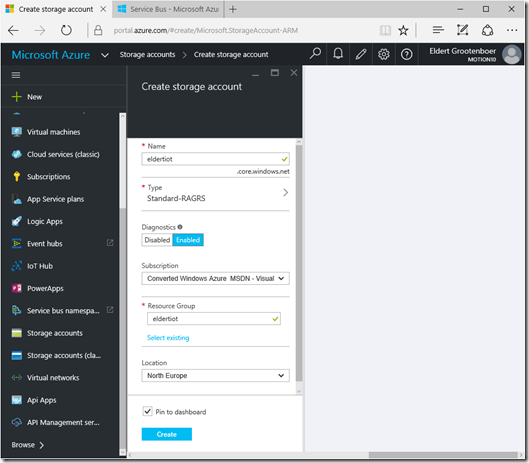529x463 pixels.
Task: Open Service bus namespaces icon
Action: (x=17, y=310)
